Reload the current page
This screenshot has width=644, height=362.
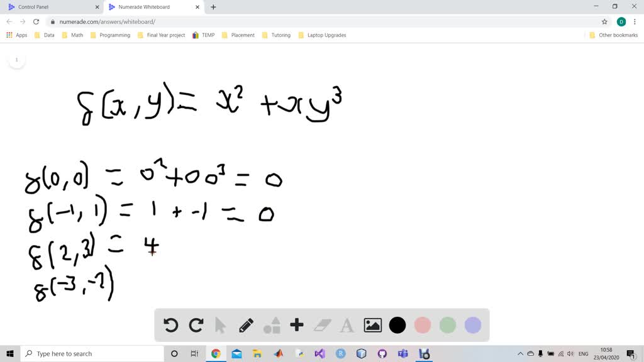(36, 22)
